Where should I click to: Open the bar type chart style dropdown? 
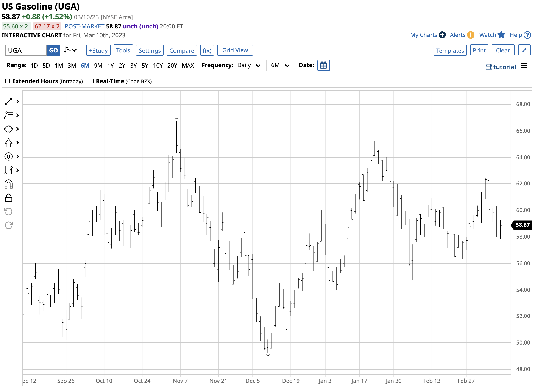pos(70,50)
